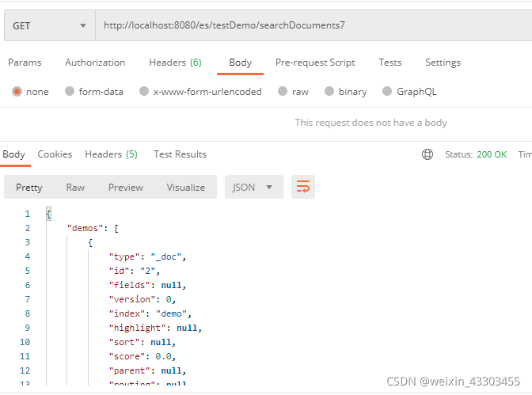Open the GET method dropdown

pyautogui.click(x=50, y=26)
